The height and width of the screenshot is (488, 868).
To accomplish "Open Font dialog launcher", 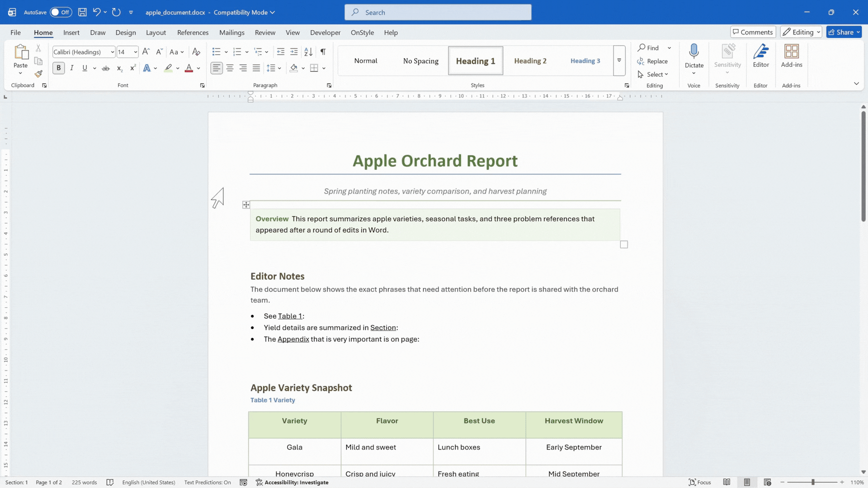I will pos(202,85).
